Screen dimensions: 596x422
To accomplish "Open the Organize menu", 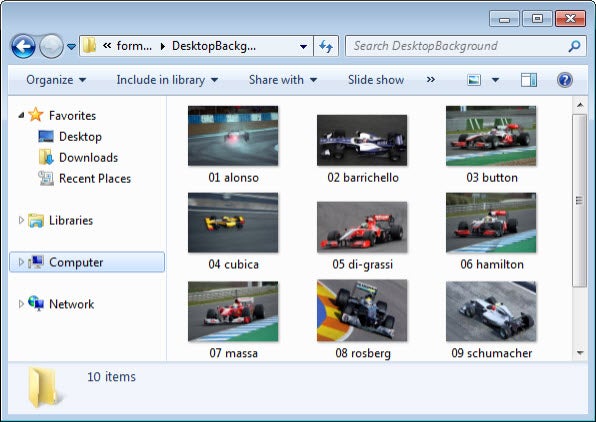I will coord(56,80).
